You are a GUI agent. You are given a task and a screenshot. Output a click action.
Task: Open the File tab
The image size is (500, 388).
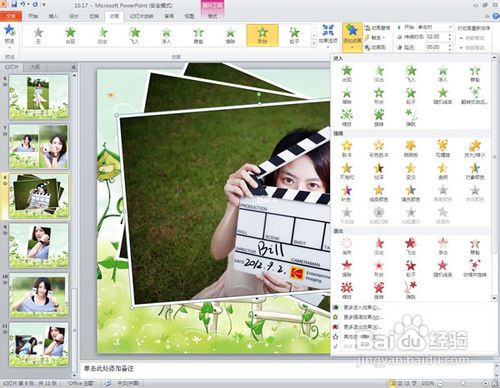point(11,16)
